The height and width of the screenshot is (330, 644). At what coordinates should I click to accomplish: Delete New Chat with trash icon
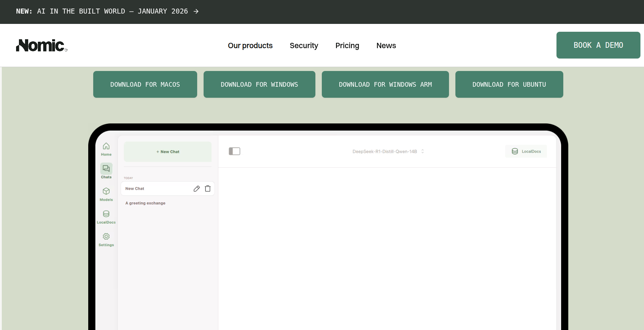(x=208, y=189)
